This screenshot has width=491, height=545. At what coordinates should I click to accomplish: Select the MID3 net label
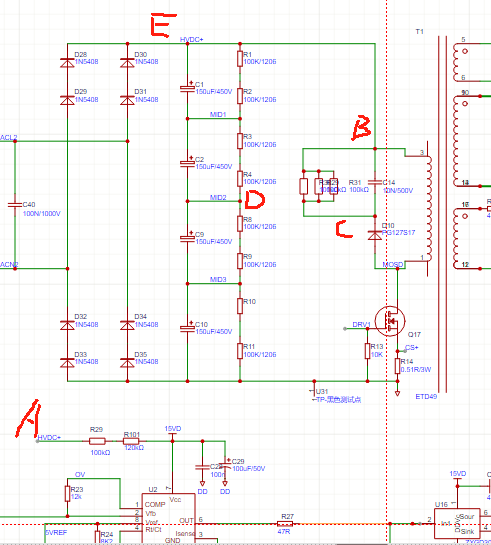tap(218, 279)
